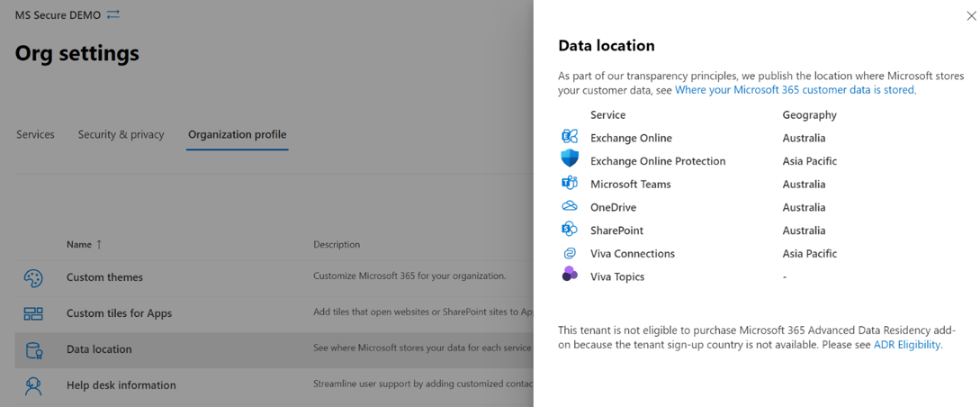980x407 pixels.
Task: Open the Security & privacy tab
Action: pos(121,134)
